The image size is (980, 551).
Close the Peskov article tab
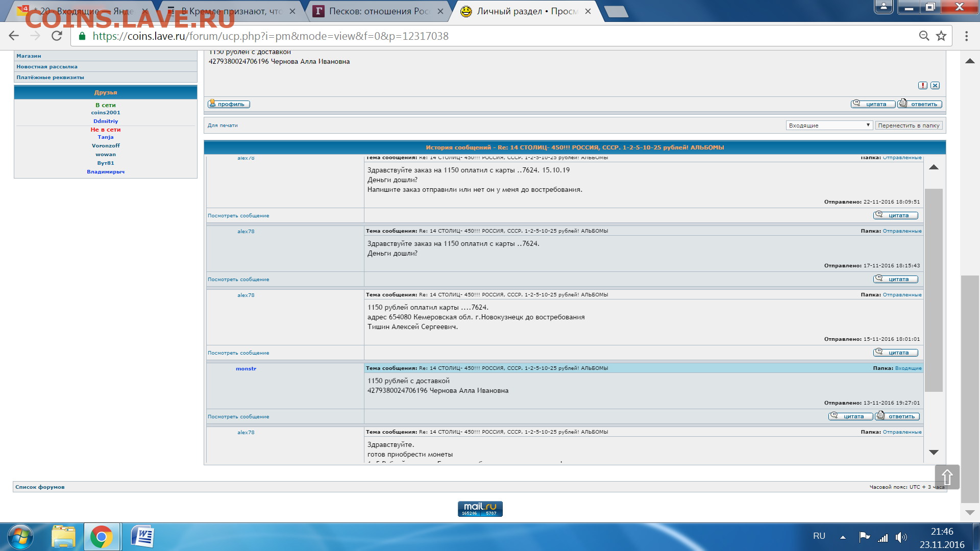[440, 11]
